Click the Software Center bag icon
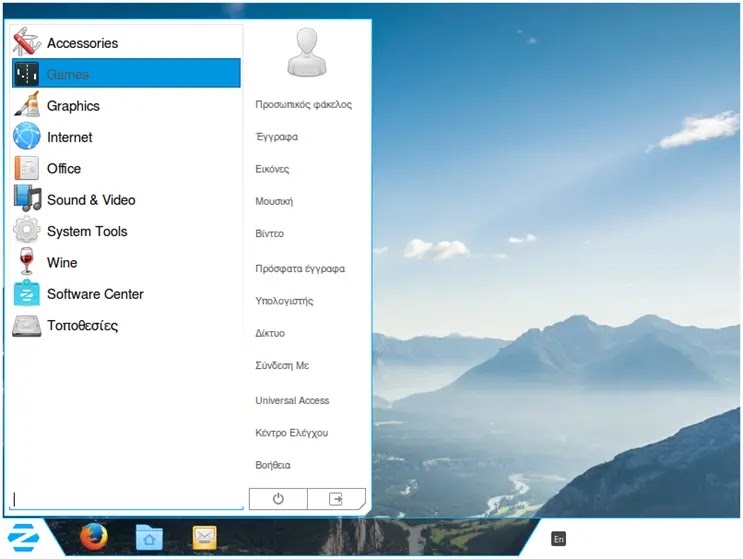The width and height of the screenshot is (743, 559). point(27,293)
